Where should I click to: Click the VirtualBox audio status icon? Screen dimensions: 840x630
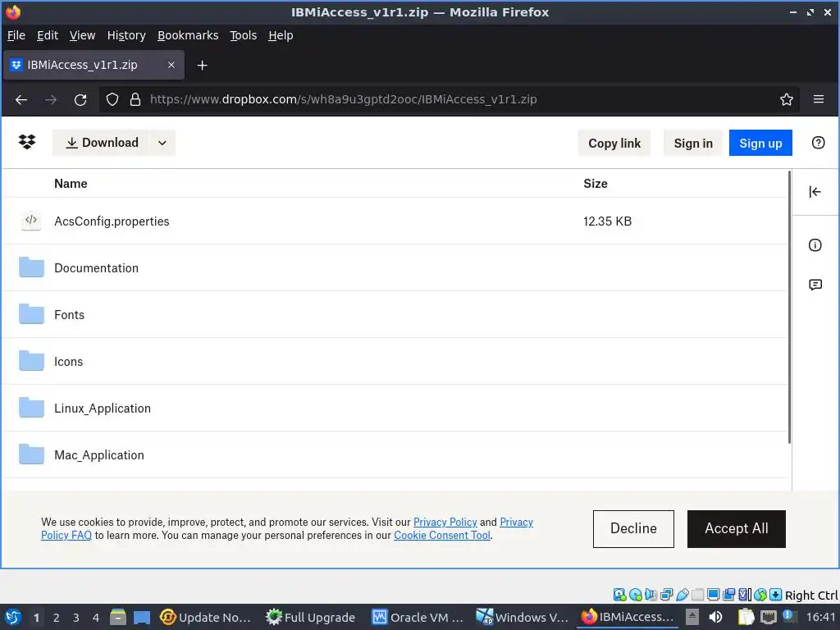[651, 595]
